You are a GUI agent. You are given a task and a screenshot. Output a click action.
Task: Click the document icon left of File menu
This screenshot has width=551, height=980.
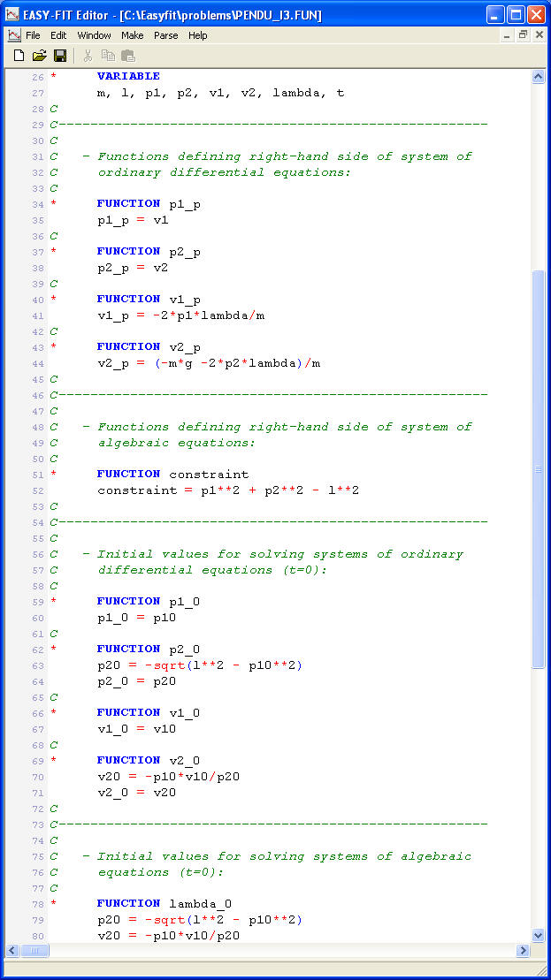(13, 35)
